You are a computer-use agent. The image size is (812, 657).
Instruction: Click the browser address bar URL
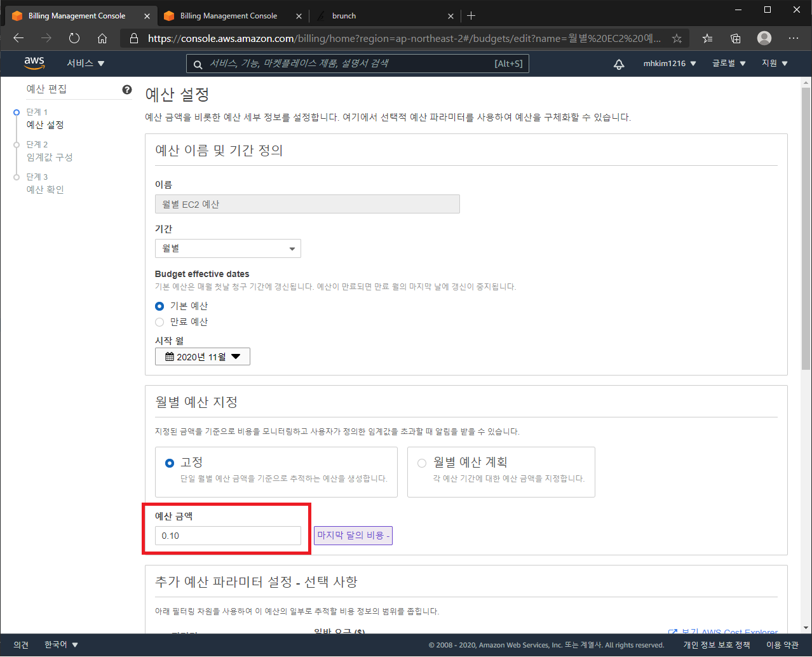coord(404,38)
